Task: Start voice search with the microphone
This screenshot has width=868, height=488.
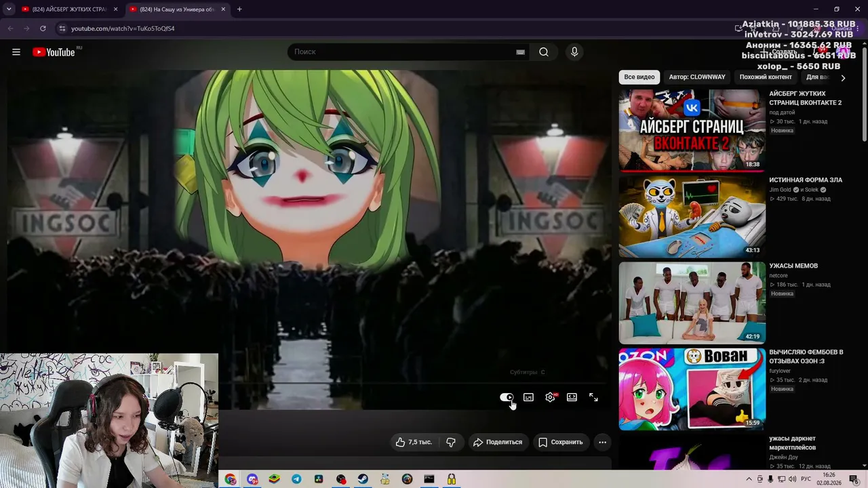Action: click(574, 52)
